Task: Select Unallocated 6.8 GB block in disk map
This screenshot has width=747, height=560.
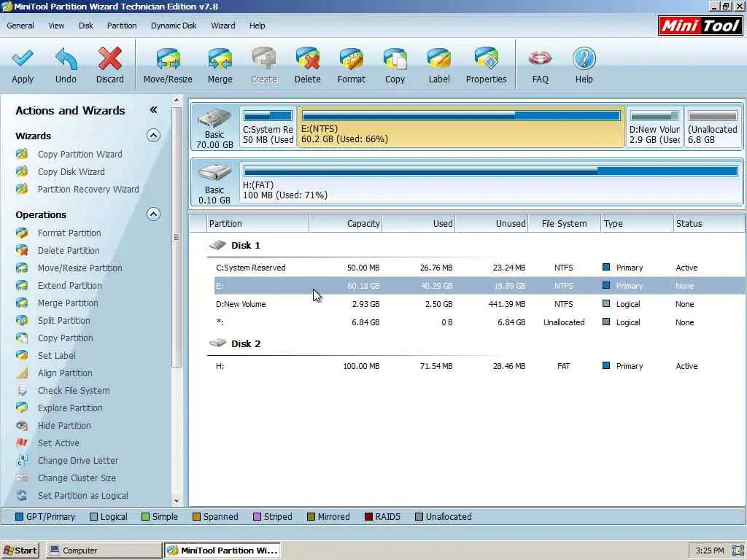Action: [713, 127]
